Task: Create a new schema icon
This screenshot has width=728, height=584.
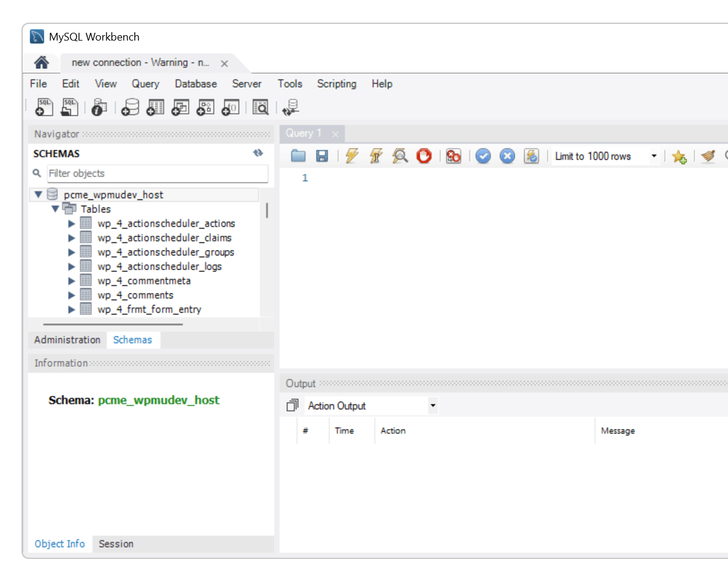Action: click(129, 107)
